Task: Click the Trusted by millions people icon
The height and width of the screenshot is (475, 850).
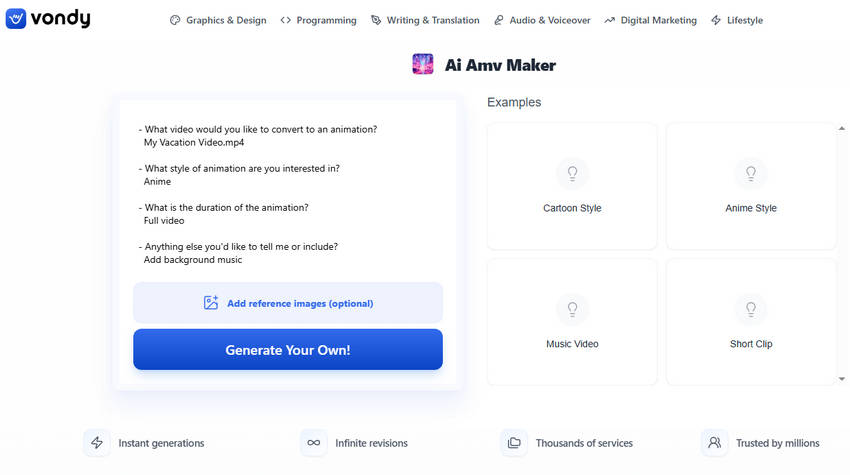Action: click(x=714, y=442)
